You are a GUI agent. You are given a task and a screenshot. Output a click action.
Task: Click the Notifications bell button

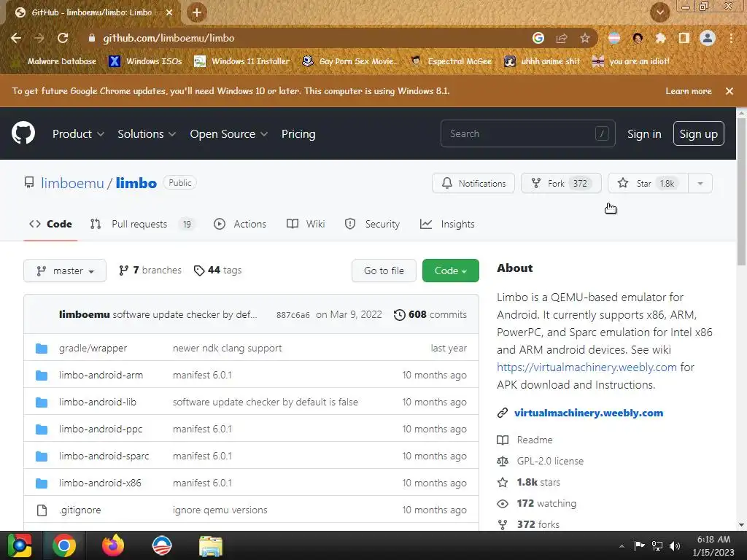(x=473, y=183)
